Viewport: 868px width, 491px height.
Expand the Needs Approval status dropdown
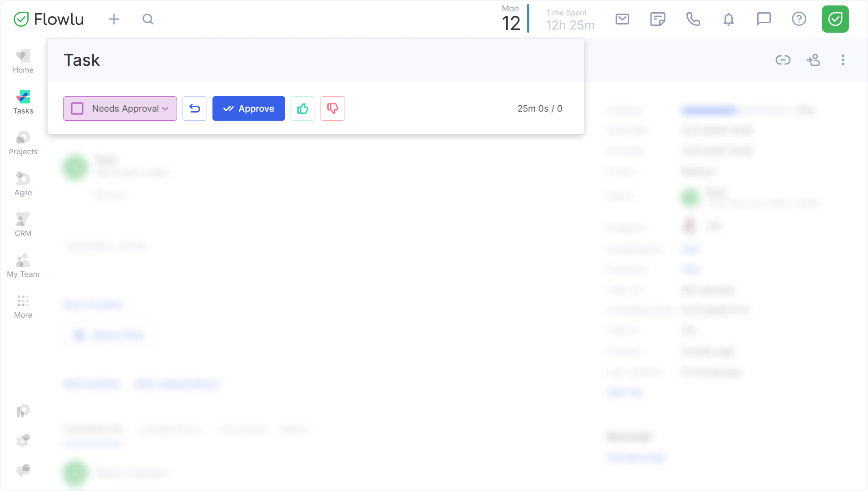tap(165, 108)
